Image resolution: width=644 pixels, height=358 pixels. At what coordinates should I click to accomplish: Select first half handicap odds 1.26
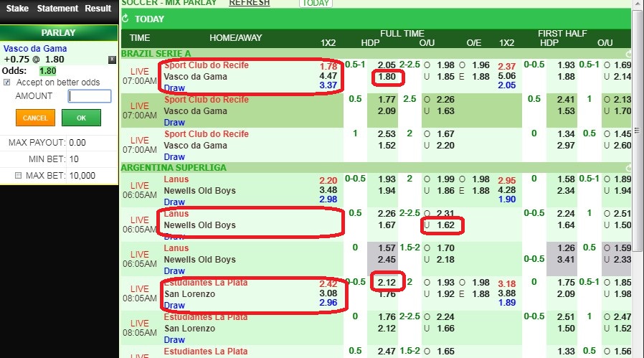[x=566, y=248]
